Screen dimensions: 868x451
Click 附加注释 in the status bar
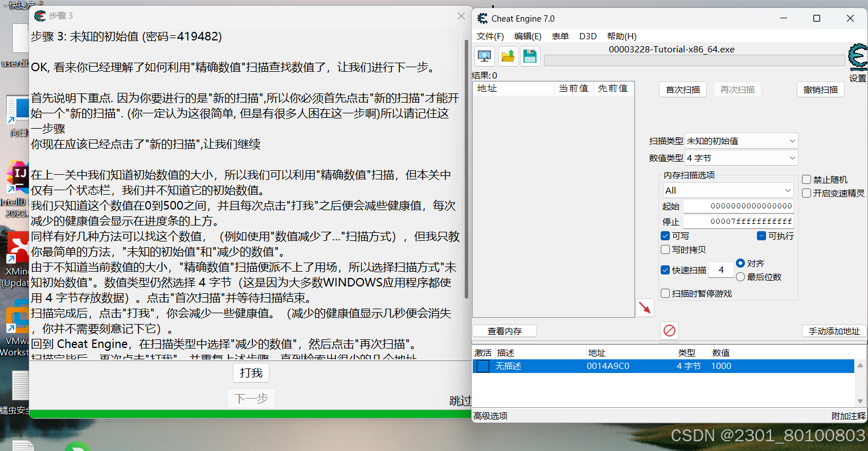(x=848, y=416)
